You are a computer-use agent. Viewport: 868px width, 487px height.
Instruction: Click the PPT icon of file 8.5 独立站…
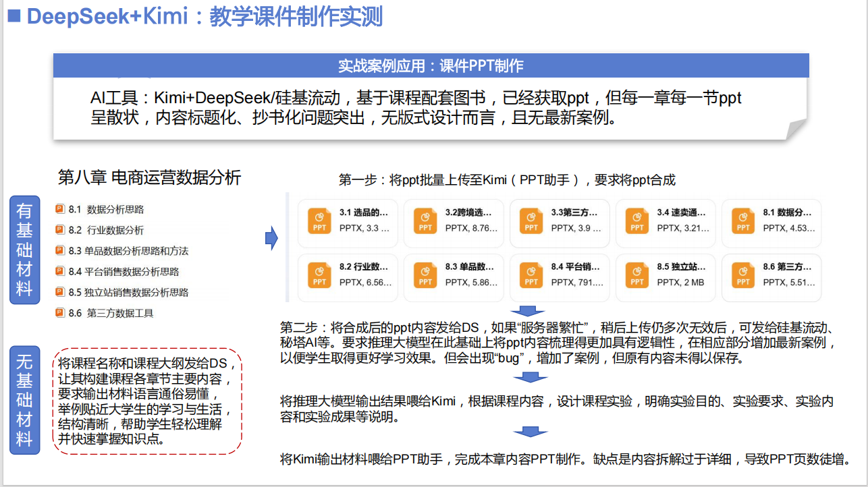click(637, 275)
